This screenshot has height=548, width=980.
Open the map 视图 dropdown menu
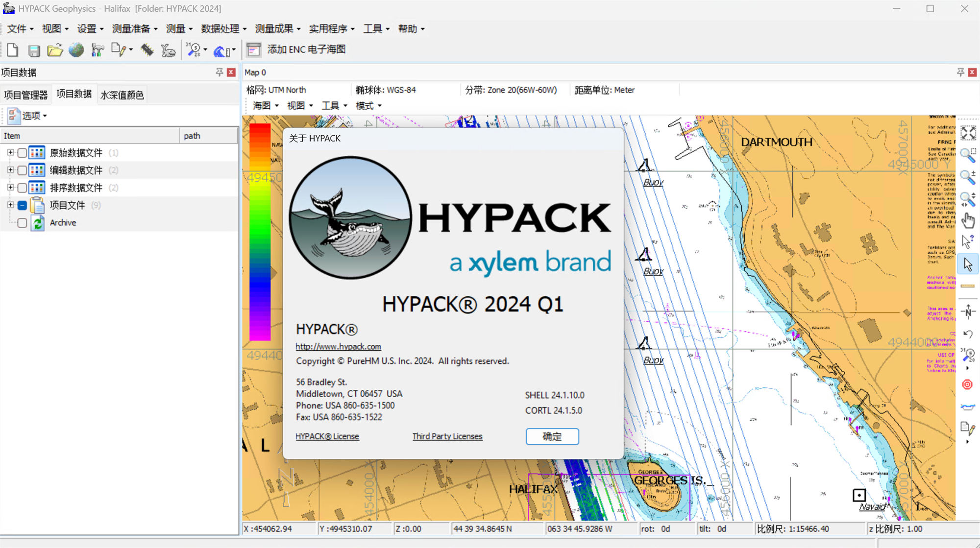[x=300, y=106]
